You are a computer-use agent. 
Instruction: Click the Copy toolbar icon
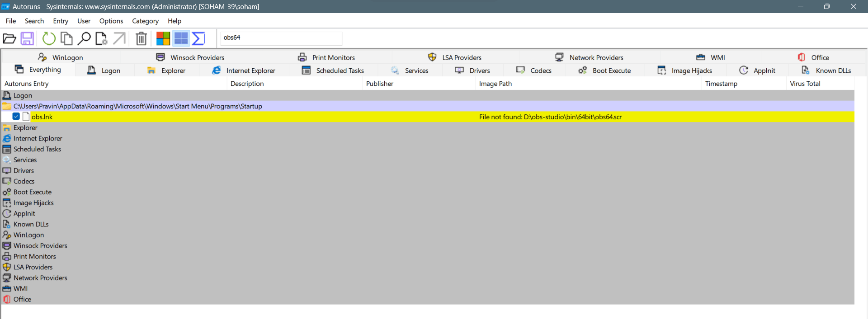pos(66,38)
